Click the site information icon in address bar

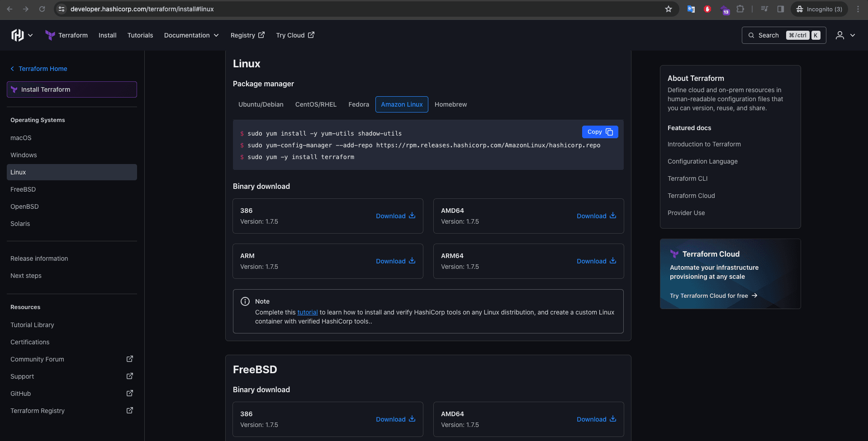pos(62,9)
